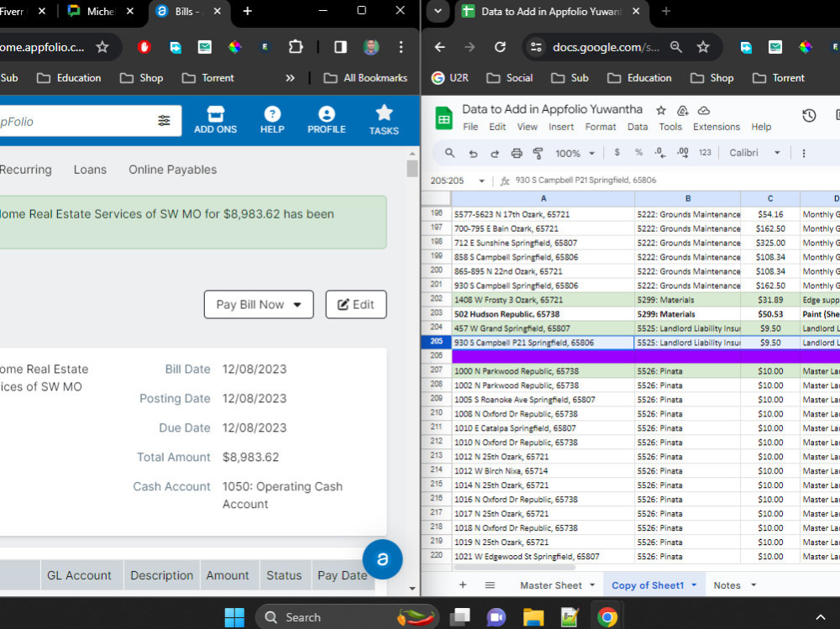The height and width of the screenshot is (629, 840).
Task: Format as percent in Sheets toolbar
Action: click(x=638, y=153)
